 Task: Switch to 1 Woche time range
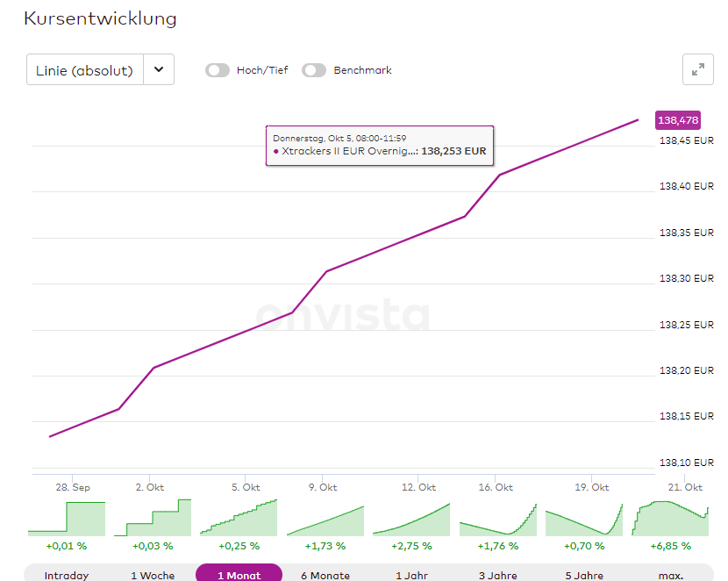click(153, 575)
